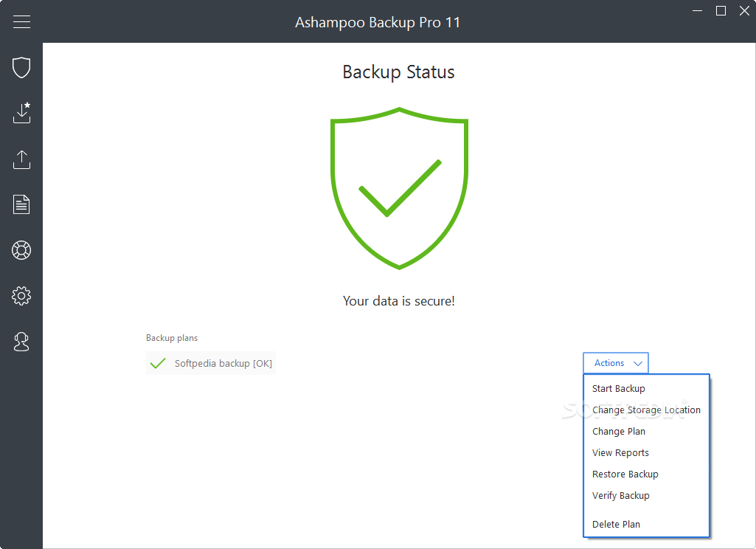Screen dimensions: 756x549
Task: Minimize the Ashampoo Backup Pro window
Action: click(697, 10)
